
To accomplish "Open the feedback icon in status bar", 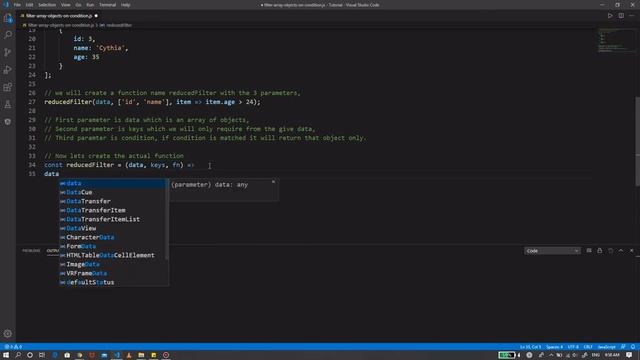I will [623, 347].
